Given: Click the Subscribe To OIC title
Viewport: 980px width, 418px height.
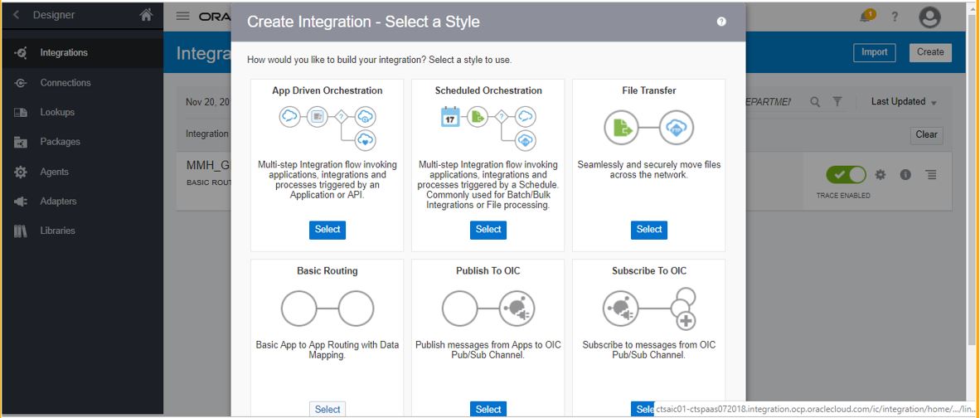Looking at the screenshot, I should (x=648, y=271).
